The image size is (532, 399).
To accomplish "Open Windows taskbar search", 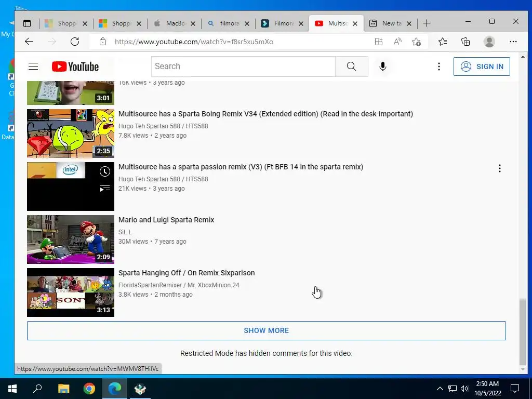I will [37, 389].
